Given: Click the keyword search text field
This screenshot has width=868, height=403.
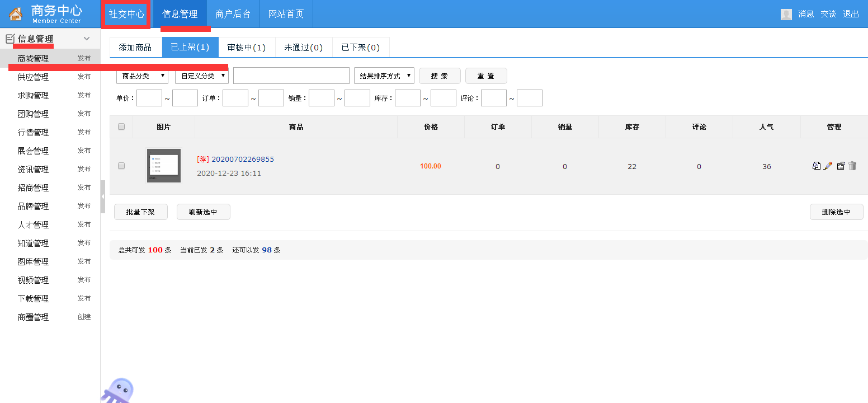Looking at the screenshot, I should [291, 76].
